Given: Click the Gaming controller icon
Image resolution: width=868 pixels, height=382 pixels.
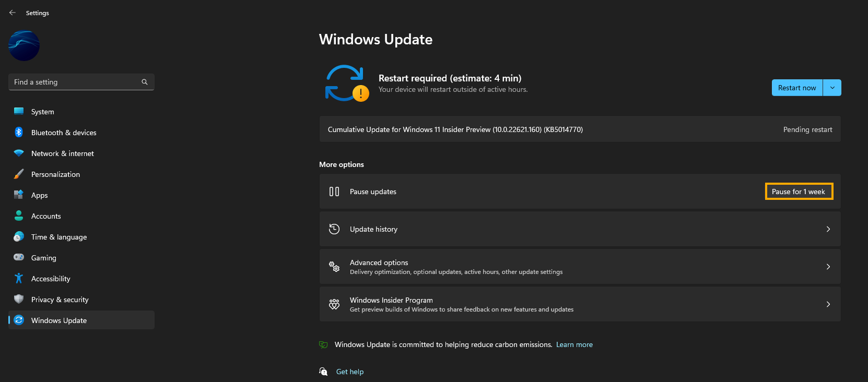Looking at the screenshot, I should (19, 257).
